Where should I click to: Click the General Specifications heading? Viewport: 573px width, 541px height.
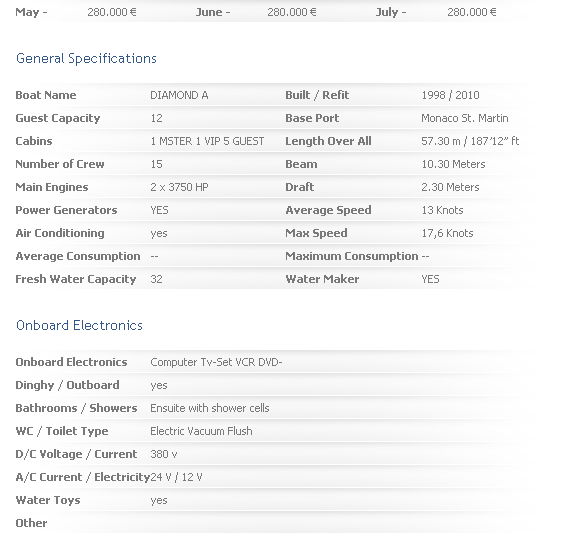(86, 58)
